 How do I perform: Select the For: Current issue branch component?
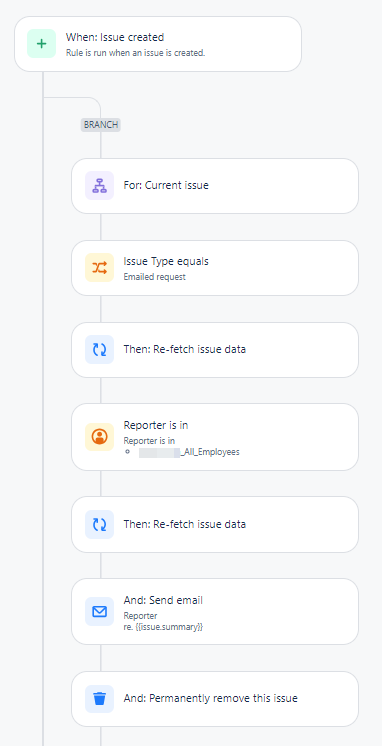point(215,186)
